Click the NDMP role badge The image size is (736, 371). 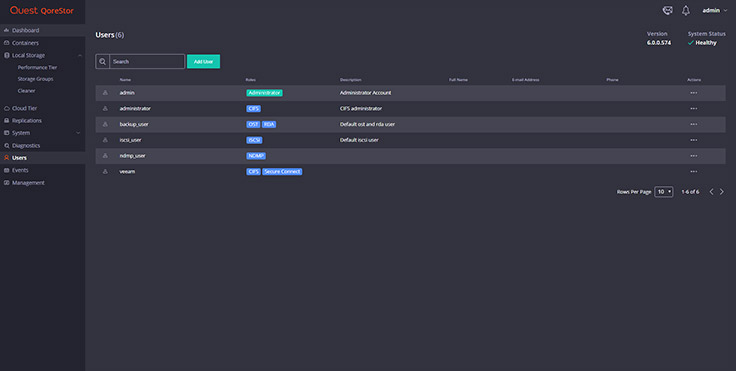[x=256, y=156]
